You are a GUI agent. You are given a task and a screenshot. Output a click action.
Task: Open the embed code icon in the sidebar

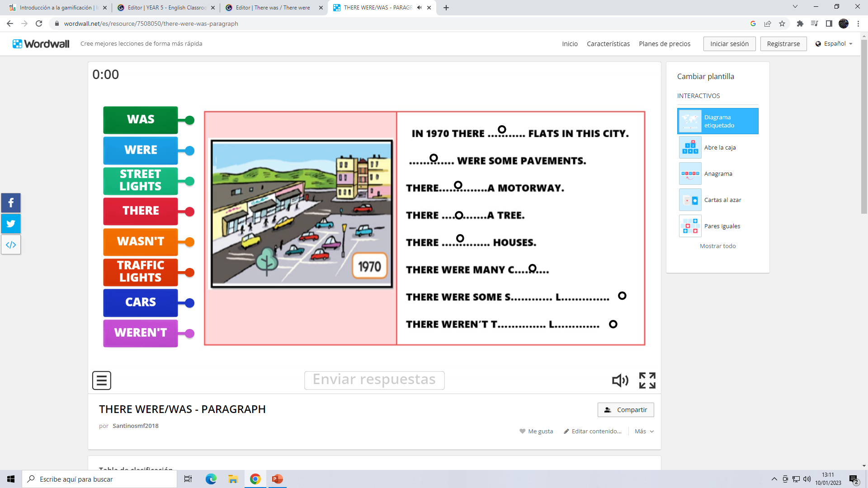tap(11, 244)
